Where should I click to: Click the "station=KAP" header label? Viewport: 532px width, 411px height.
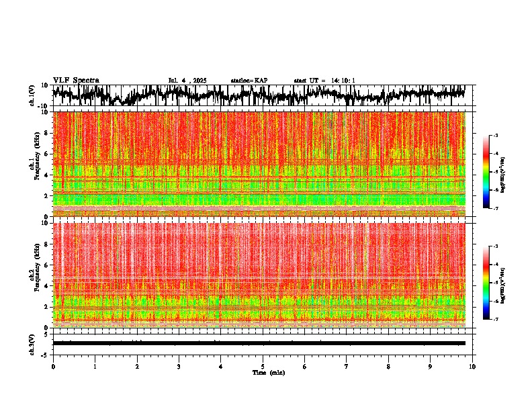(249, 81)
